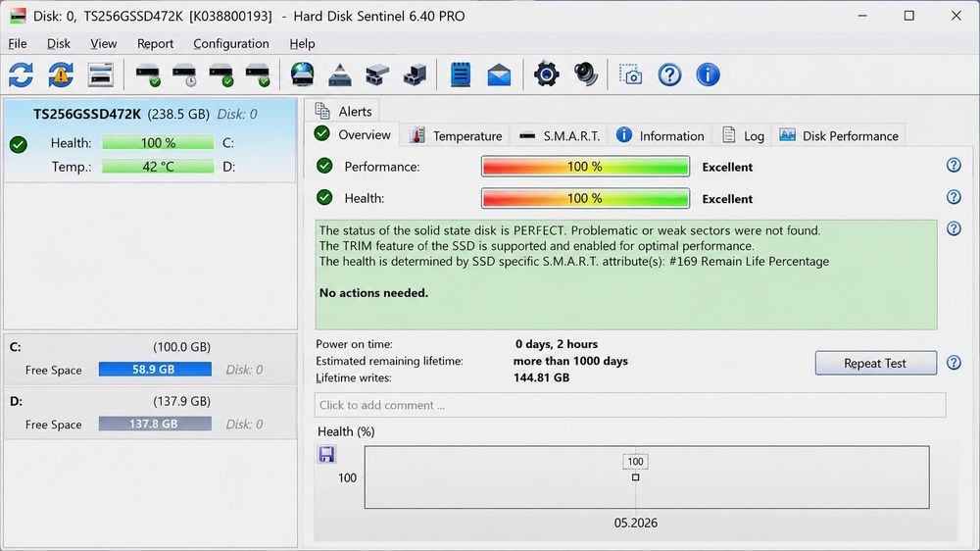Open the Help menu
Screen dimensions: 980x551
tap(302, 44)
